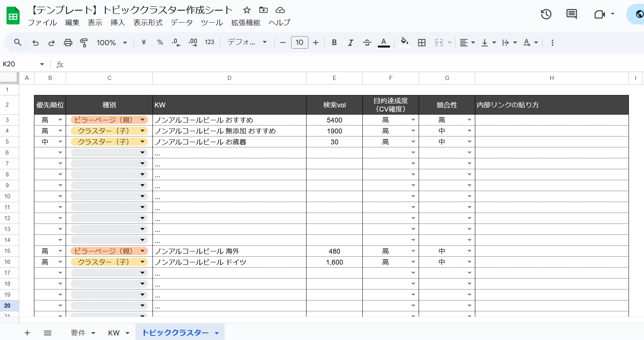Show the all sheets list
The width and height of the screenshot is (644, 340).
click(x=48, y=333)
